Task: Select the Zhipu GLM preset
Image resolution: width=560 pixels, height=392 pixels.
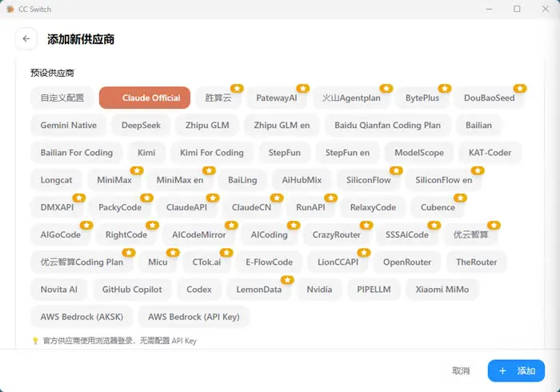Action: [x=207, y=126]
